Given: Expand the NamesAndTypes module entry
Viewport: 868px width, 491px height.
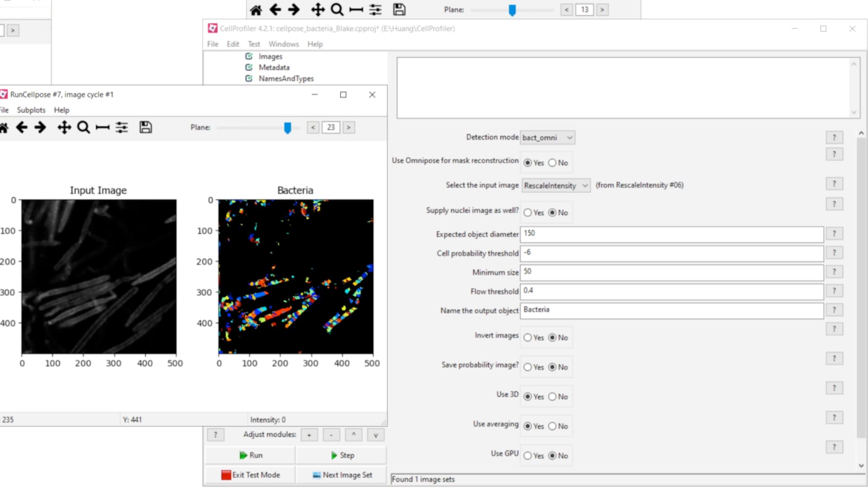Looking at the screenshot, I should pos(286,78).
